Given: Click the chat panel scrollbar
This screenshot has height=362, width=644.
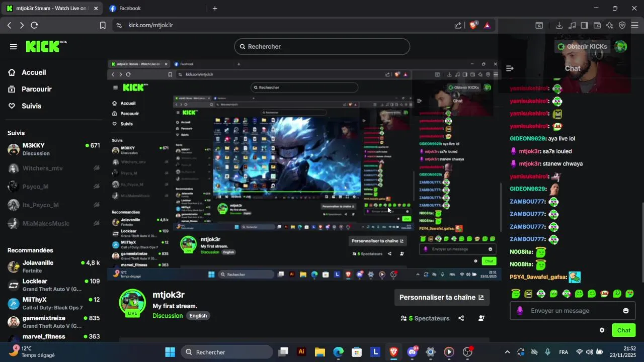Looking at the screenshot, I should pos(641,241).
